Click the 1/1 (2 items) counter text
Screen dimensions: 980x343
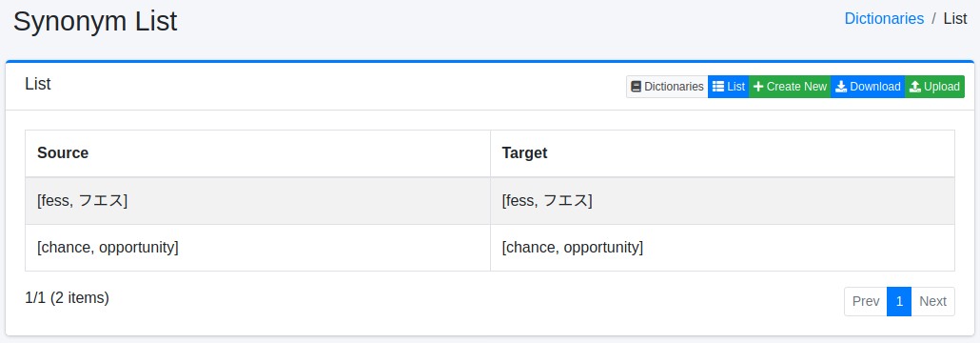pos(67,298)
